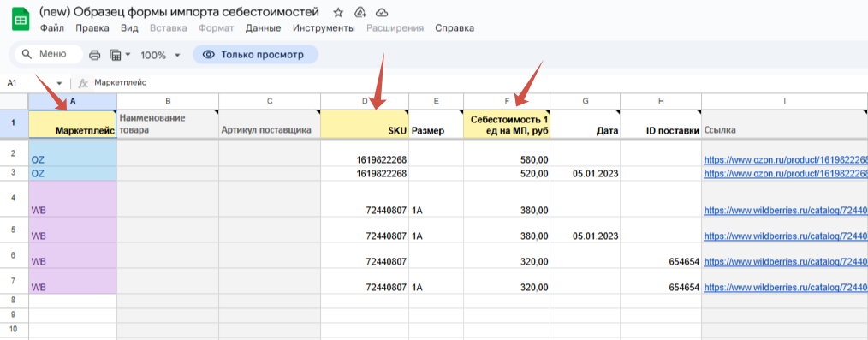
Task: Select column G header
Action: pos(586,101)
